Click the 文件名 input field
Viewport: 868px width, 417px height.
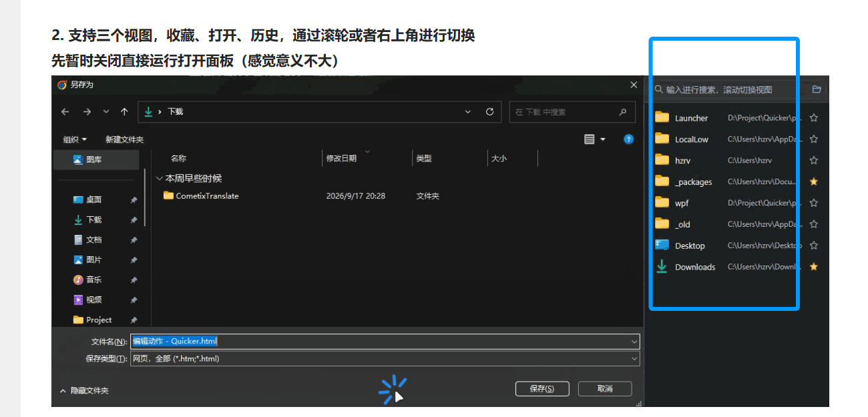385,342
